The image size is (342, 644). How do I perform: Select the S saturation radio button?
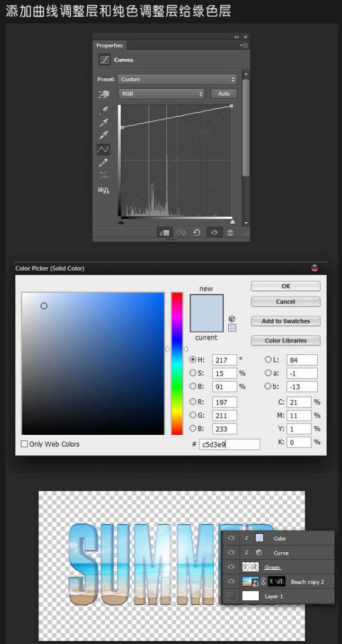pos(193,373)
